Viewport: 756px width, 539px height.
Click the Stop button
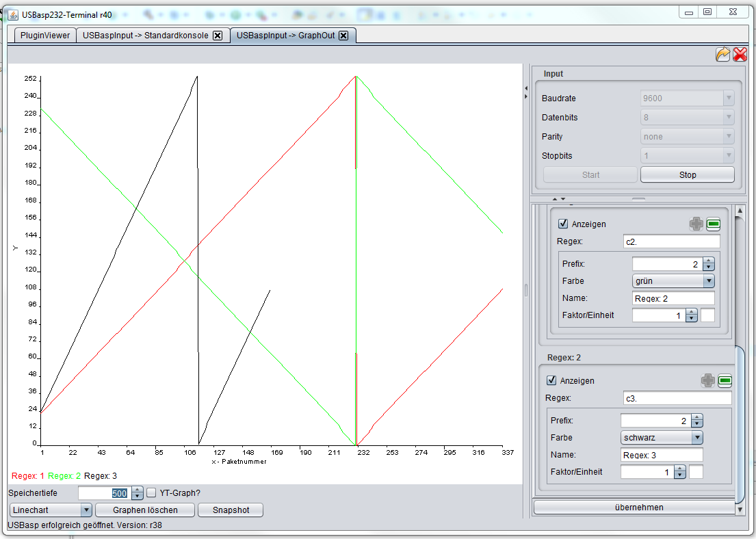(x=687, y=174)
